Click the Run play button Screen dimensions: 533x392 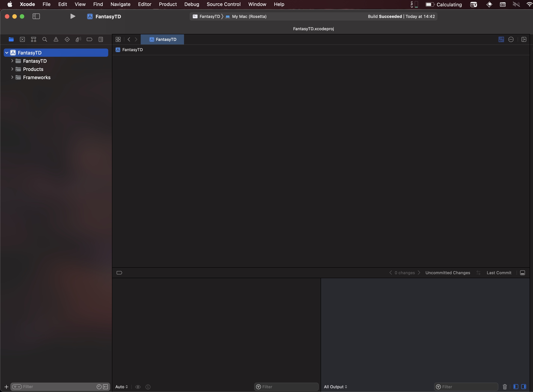[x=73, y=16]
